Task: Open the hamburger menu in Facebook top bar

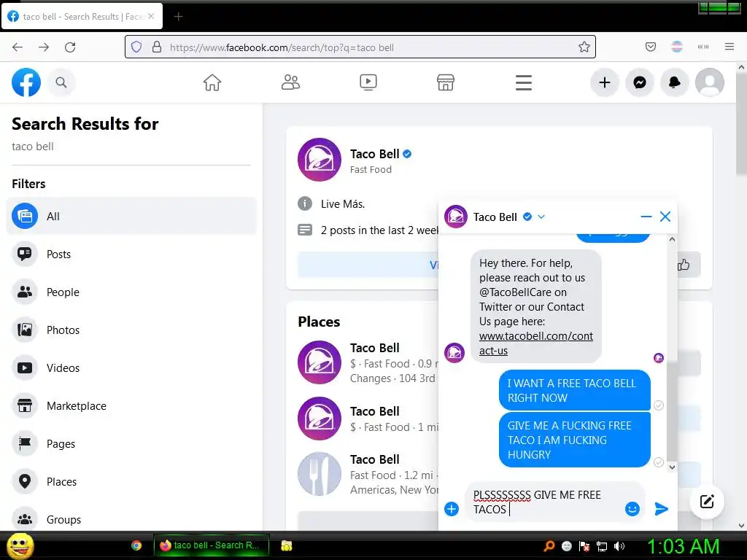Action: [523, 82]
